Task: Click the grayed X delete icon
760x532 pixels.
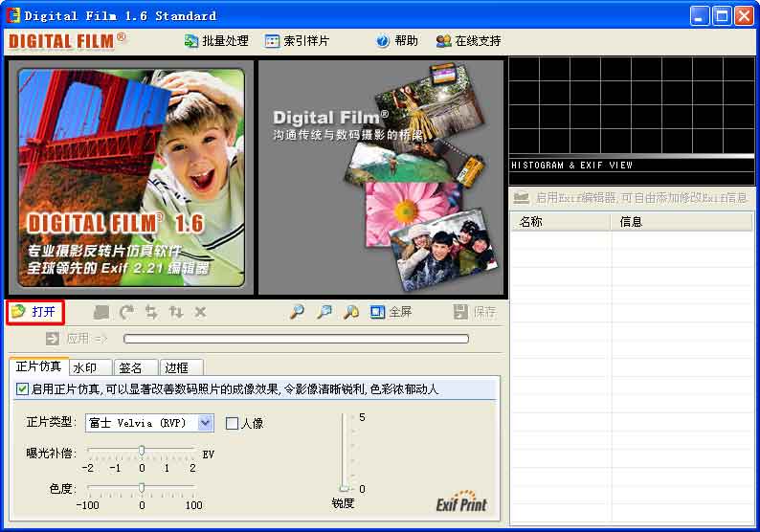Action: (x=200, y=312)
